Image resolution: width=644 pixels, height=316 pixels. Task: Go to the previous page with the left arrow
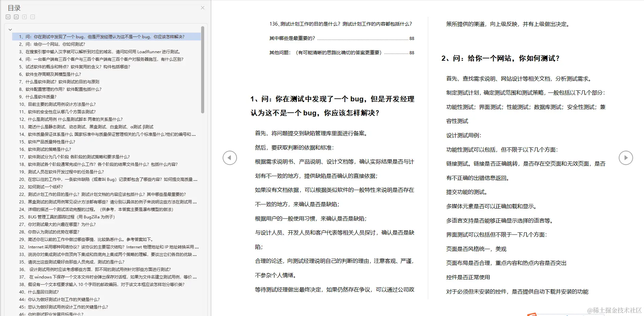230,158
